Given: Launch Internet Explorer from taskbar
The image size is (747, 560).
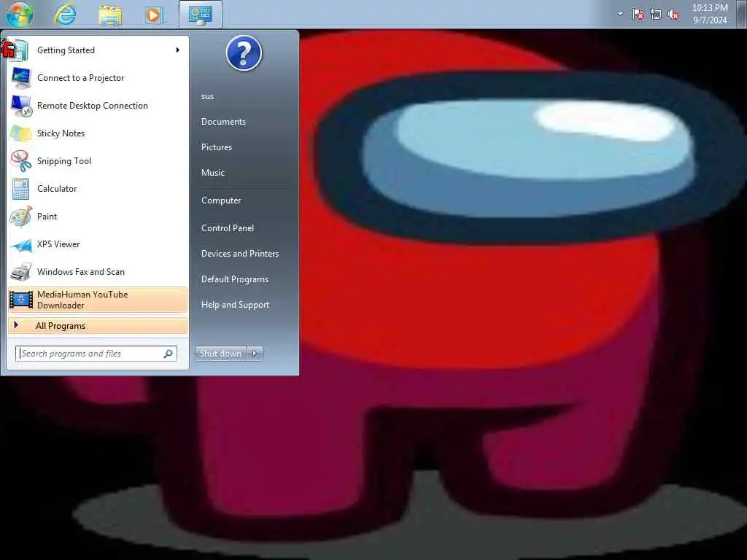Looking at the screenshot, I should point(65,14).
